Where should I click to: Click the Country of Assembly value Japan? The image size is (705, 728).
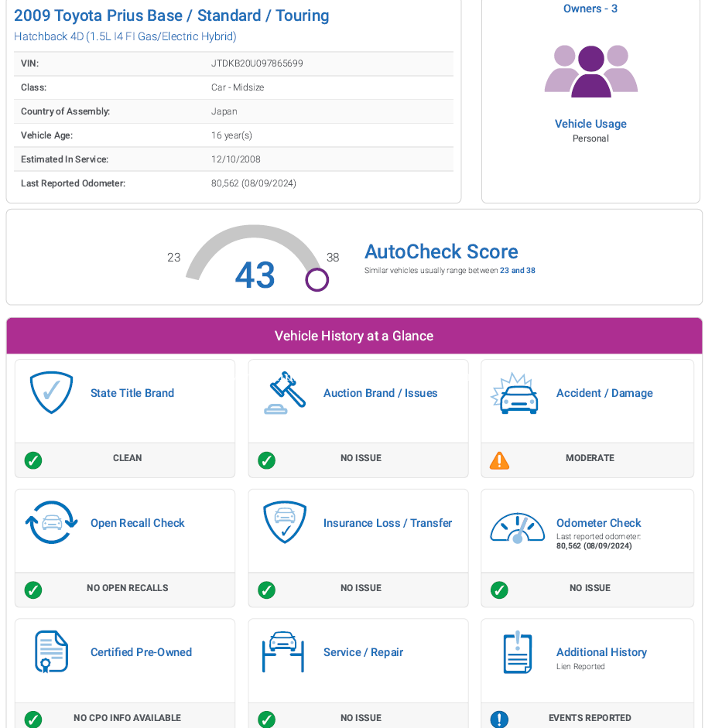click(x=224, y=111)
